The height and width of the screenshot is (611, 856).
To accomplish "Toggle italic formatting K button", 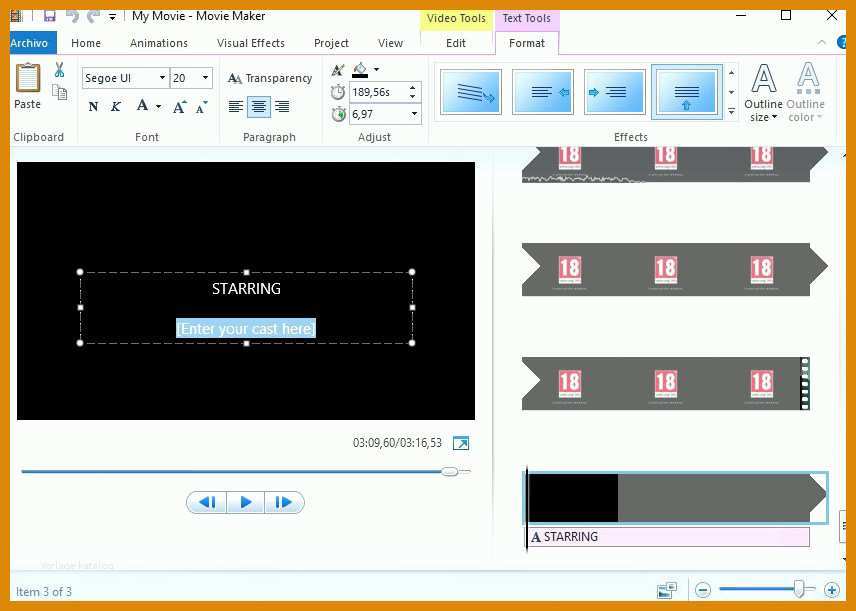I will point(116,106).
